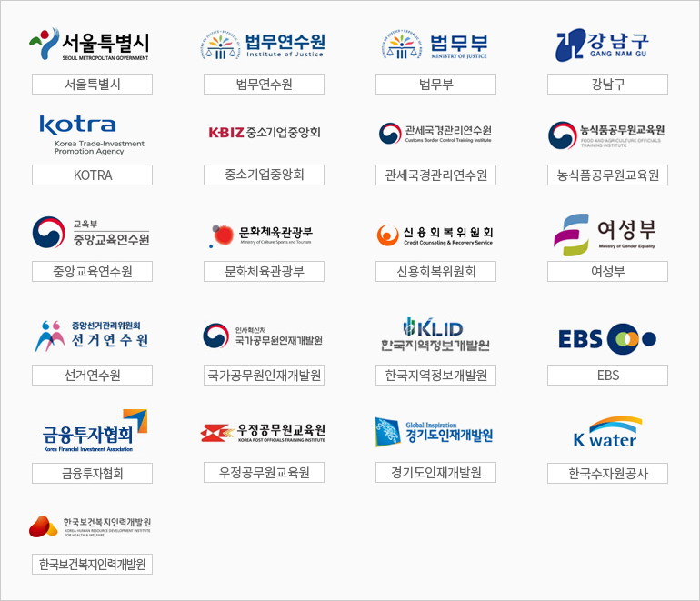The width and height of the screenshot is (700, 601).
Task: Click the Ministry of Justice logo
Action: pyautogui.click(x=435, y=45)
